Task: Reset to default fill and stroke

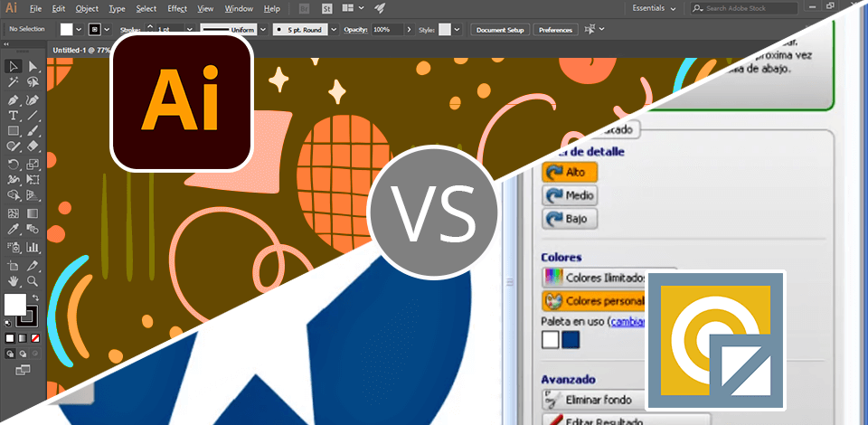Action: [8, 323]
